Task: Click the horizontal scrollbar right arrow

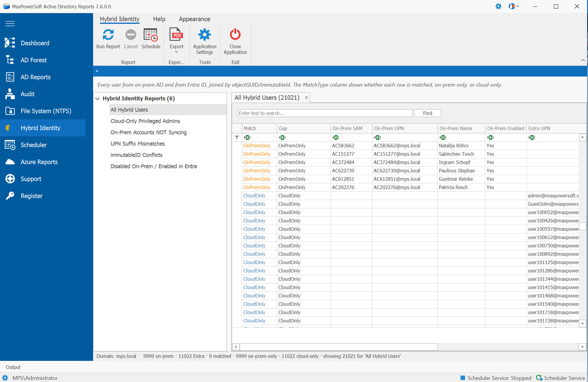Action: coord(583,347)
